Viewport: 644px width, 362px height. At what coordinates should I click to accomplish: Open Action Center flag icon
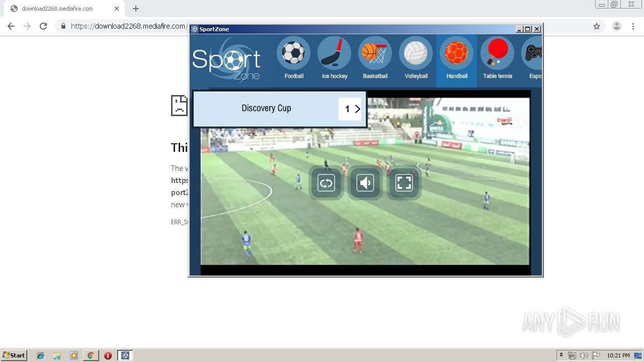coord(596,355)
